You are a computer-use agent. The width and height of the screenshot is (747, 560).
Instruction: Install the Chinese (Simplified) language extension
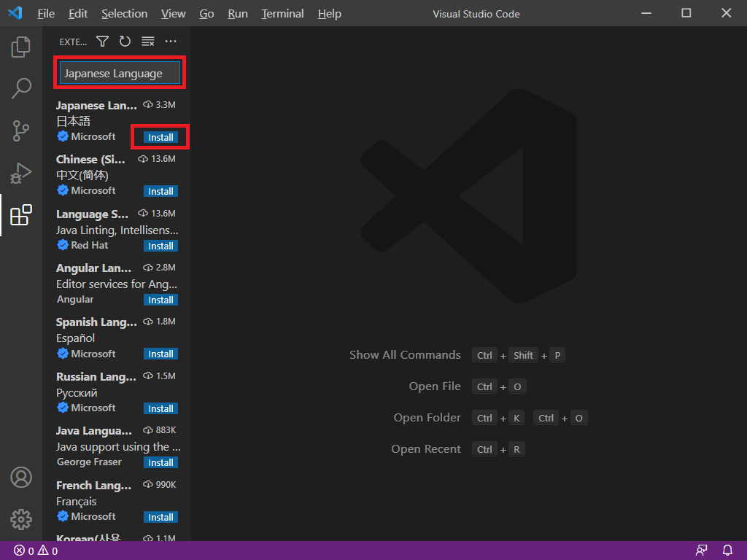[160, 192]
